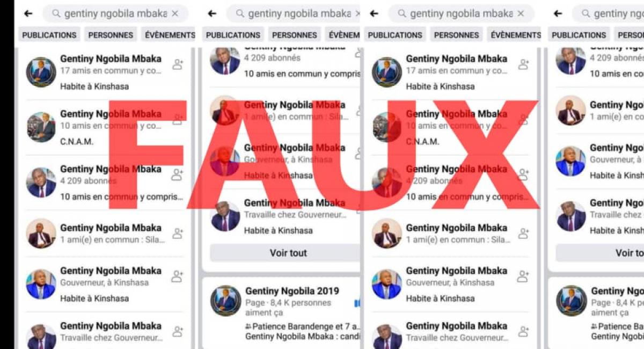Like the Gentiny Ngobila 2019 page, second panel
644x349 pixels.
pyautogui.click(x=357, y=304)
